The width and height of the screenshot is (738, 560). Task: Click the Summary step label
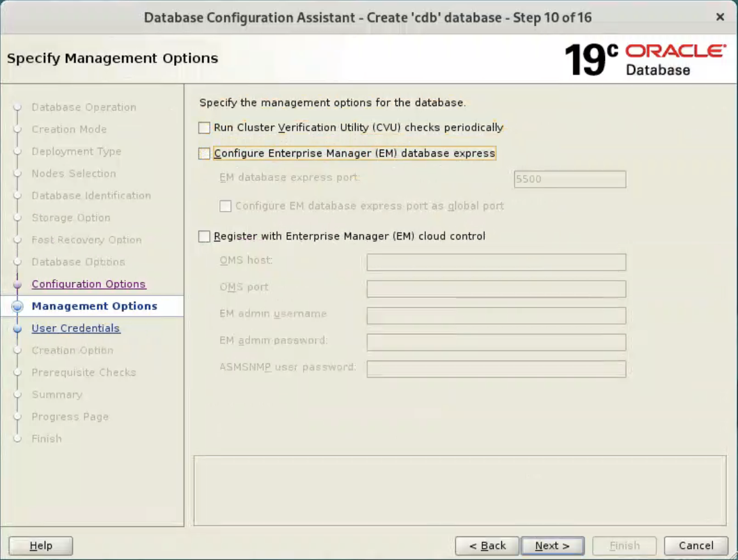point(57,395)
